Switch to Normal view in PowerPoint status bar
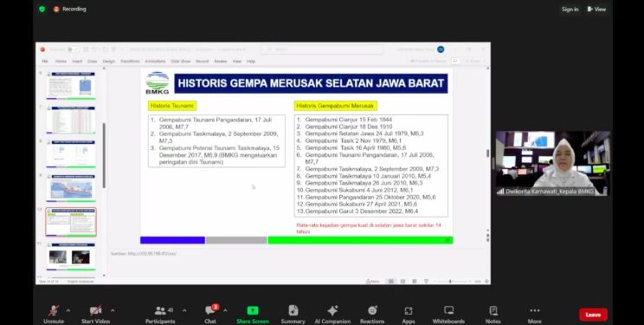The width and height of the screenshot is (644, 325). 391,282
